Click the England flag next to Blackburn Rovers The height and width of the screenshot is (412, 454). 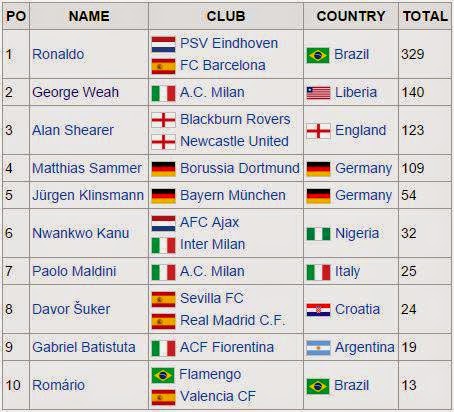[x=163, y=120]
